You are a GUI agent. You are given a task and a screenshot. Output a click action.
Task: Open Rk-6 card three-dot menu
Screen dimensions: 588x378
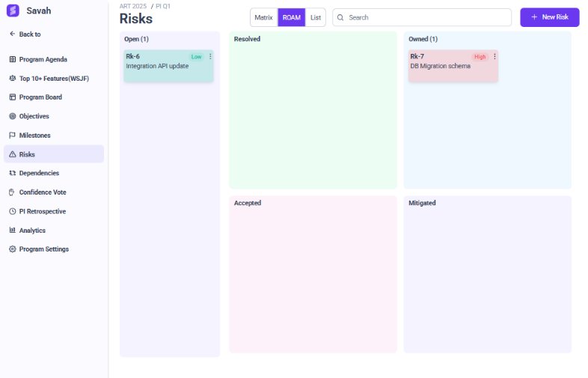pos(210,56)
